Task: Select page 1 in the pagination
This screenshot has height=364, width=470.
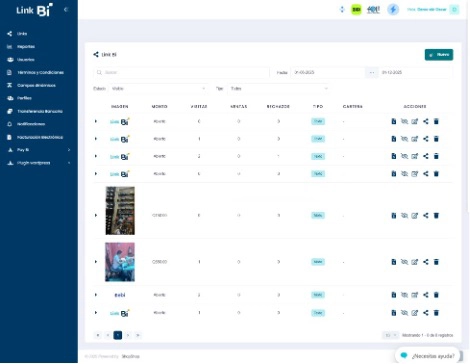Action: point(118,335)
